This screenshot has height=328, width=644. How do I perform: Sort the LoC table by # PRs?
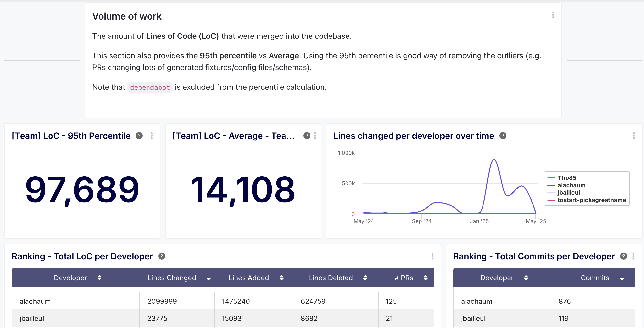[425, 278]
